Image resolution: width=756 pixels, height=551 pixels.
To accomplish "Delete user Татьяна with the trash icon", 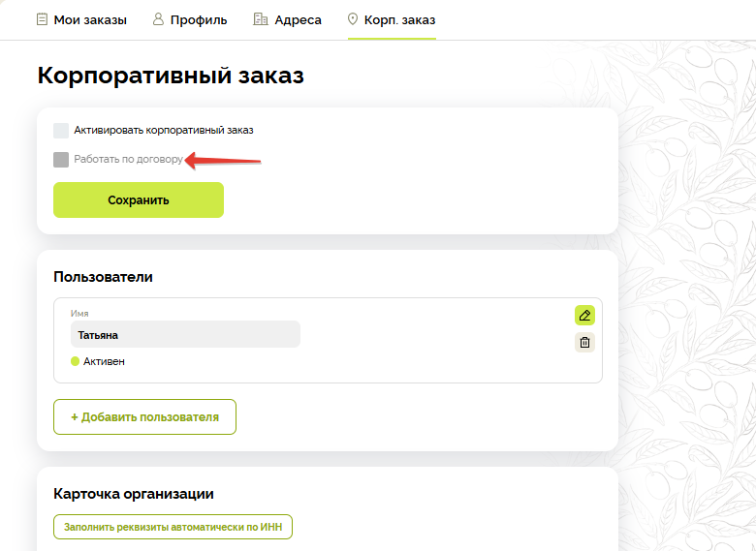I will 584,342.
